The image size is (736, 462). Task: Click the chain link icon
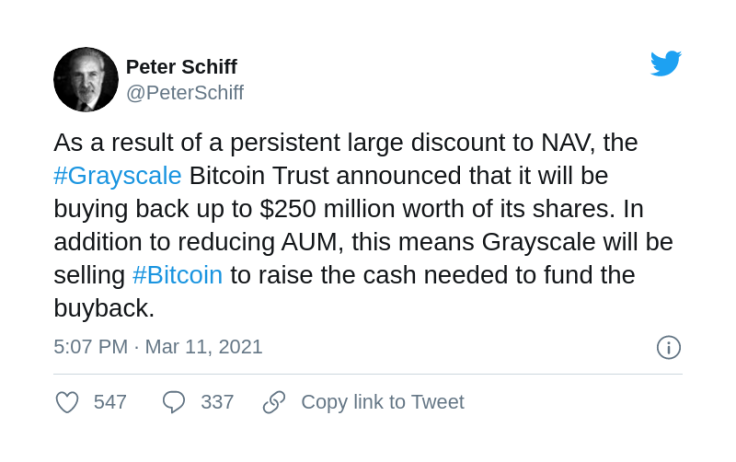point(274,402)
